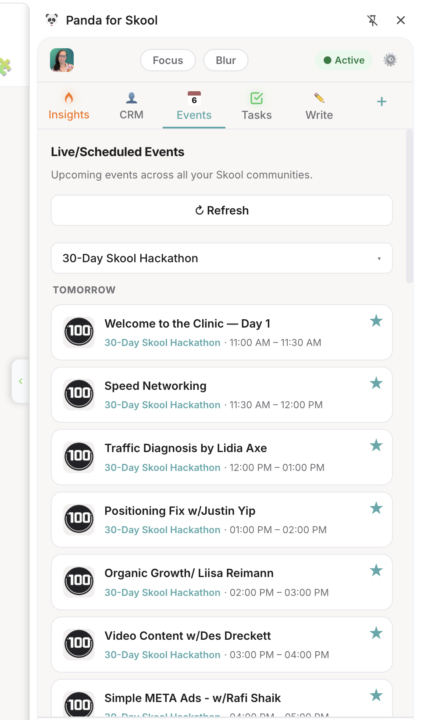Viewport: 421px width, 720px height.
Task: Click the panda logo icon
Action: pos(51,20)
